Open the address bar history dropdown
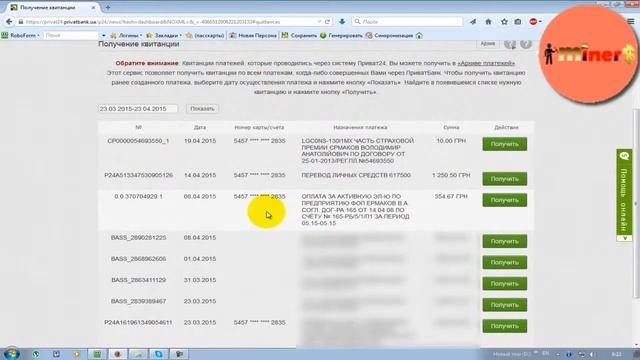The image size is (640, 360). (x=319, y=22)
